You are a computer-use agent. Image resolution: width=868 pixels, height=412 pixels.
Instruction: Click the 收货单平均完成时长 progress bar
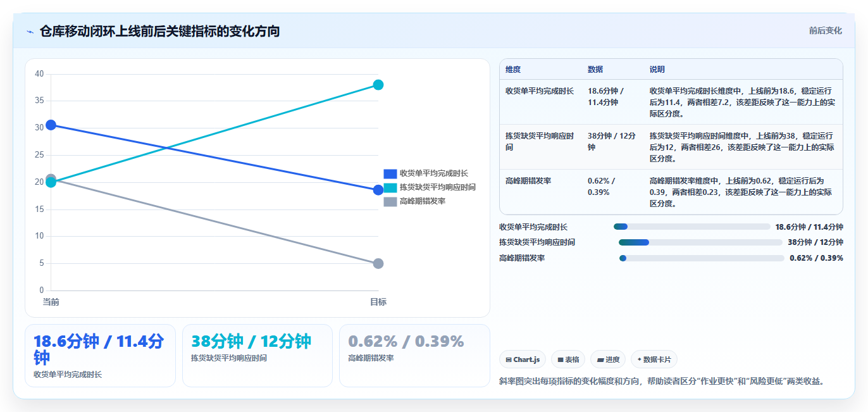[692, 227]
